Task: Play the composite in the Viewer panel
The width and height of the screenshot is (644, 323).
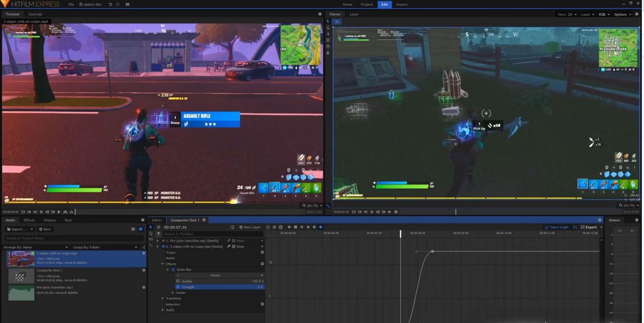Action: [x=389, y=212]
